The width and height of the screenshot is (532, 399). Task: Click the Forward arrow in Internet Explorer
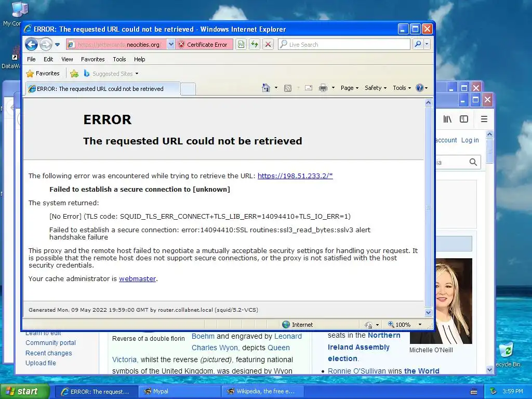tap(46, 45)
